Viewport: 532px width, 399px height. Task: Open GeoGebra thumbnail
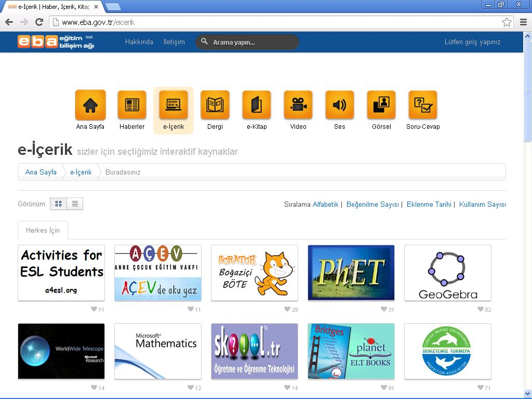coord(448,273)
